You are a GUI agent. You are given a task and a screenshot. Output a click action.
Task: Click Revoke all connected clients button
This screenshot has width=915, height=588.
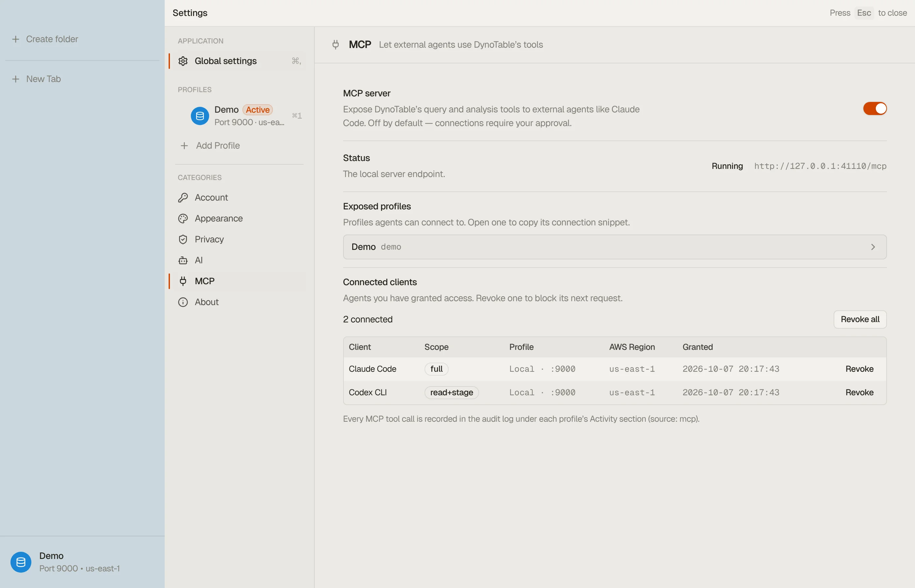(860, 319)
